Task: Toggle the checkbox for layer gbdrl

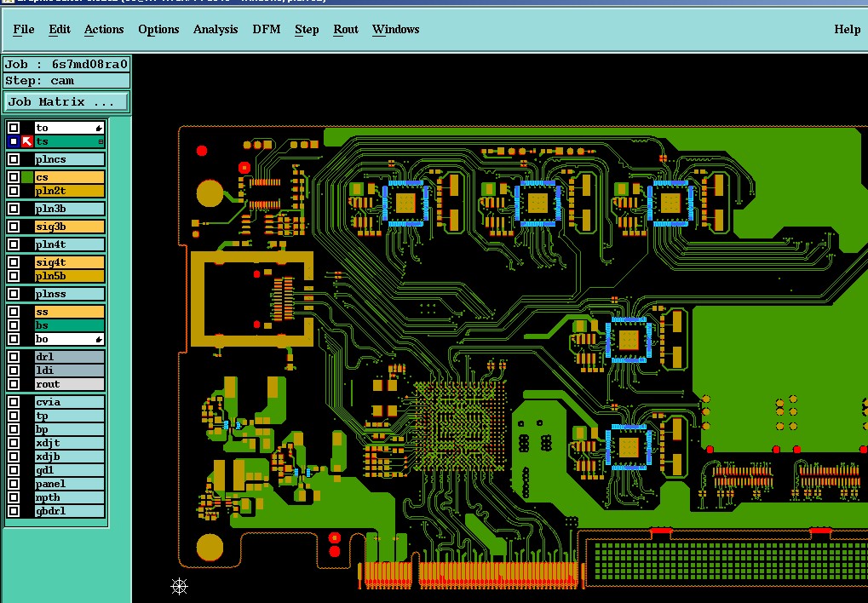Action: coord(14,510)
